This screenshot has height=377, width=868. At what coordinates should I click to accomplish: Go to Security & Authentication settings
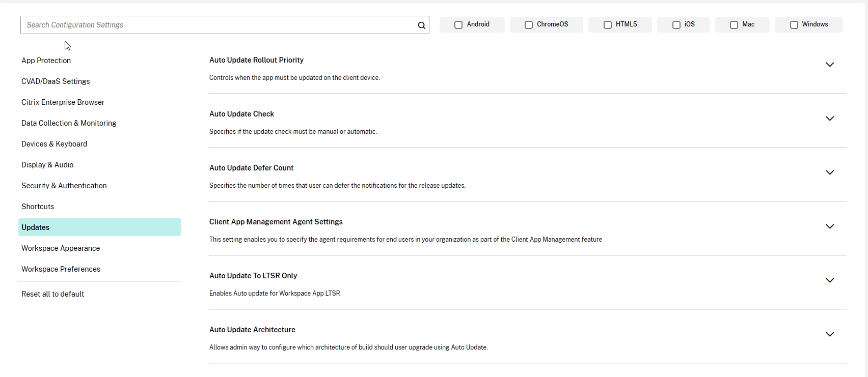64,186
